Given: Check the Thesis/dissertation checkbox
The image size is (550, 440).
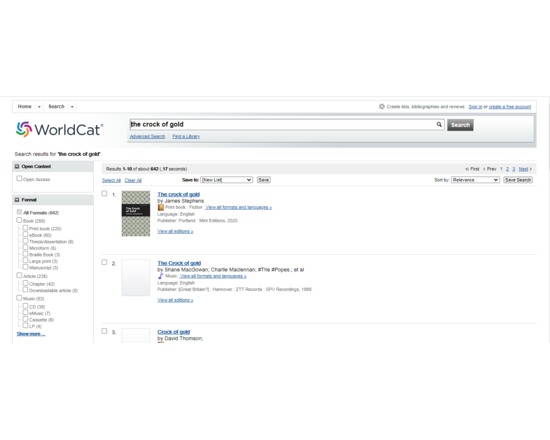Looking at the screenshot, I should (x=25, y=241).
